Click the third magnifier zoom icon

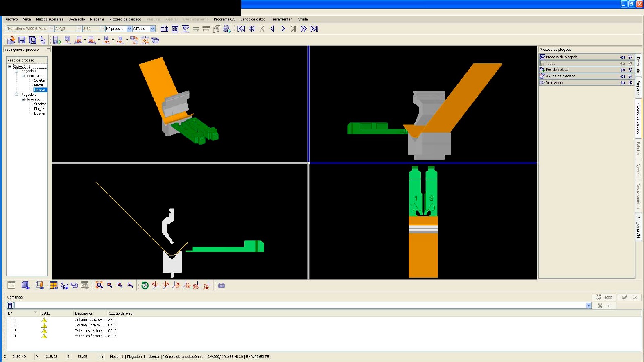(120, 285)
